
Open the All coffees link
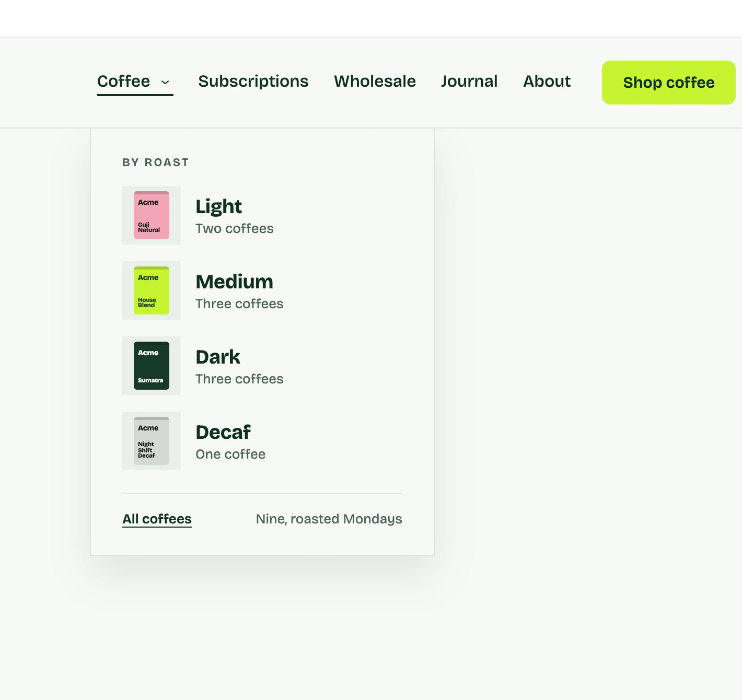coord(157,519)
